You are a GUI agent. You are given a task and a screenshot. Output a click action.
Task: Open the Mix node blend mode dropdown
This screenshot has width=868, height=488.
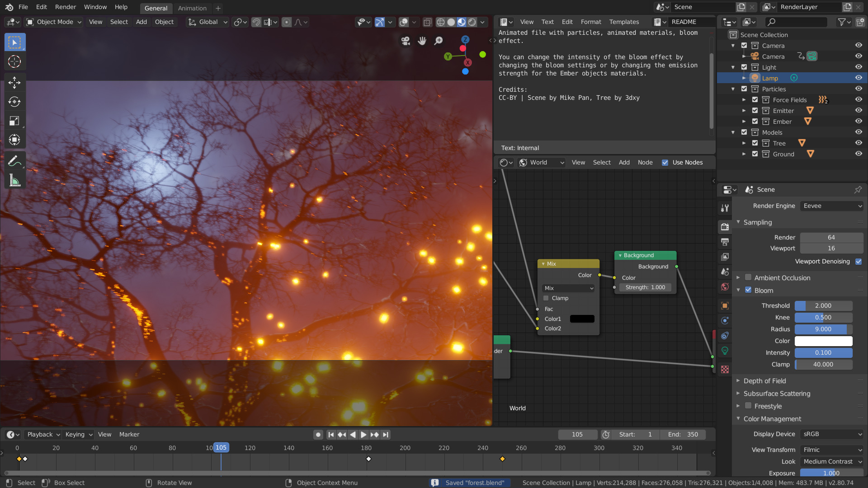tap(568, 288)
